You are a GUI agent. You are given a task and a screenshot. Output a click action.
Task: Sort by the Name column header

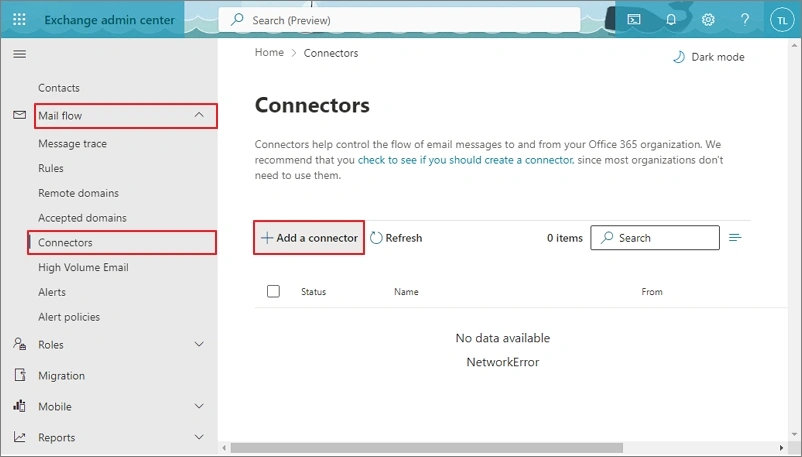[x=406, y=291]
